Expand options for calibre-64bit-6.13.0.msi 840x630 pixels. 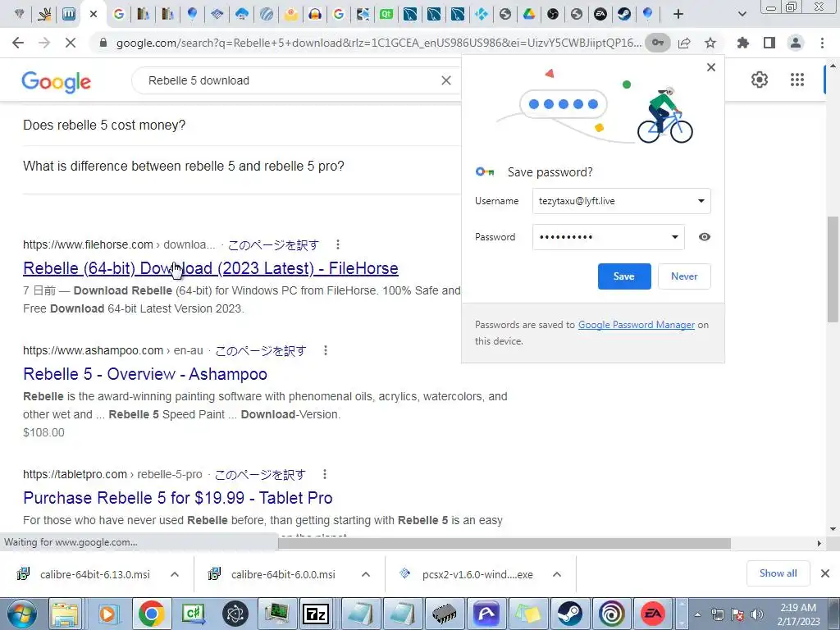pos(175,574)
